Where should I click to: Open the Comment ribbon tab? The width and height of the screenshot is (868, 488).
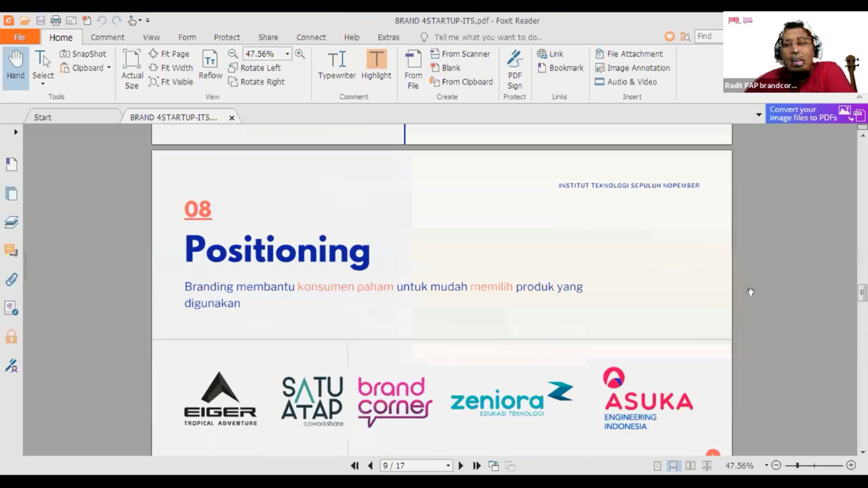tap(107, 37)
